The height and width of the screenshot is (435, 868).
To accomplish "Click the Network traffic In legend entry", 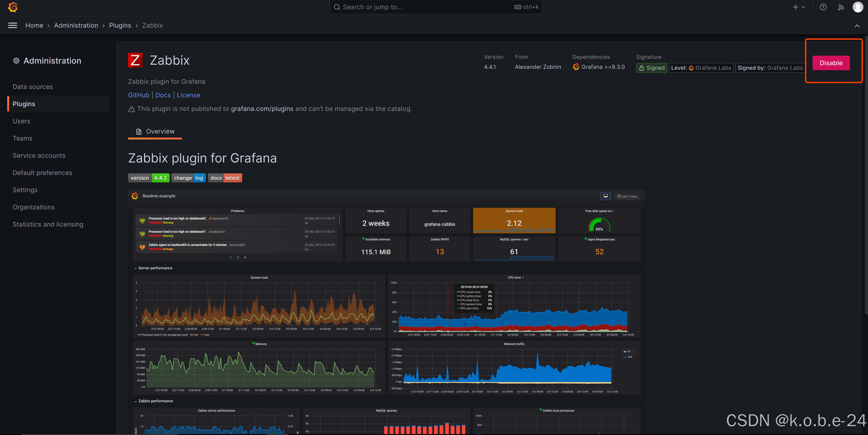I will pyautogui.click(x=627, y=351).
